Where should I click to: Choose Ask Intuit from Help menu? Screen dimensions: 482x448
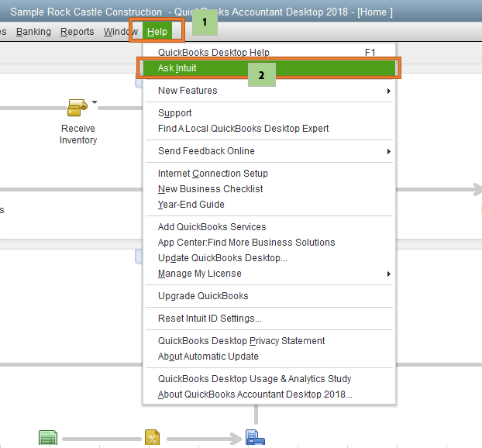point(269,68)
